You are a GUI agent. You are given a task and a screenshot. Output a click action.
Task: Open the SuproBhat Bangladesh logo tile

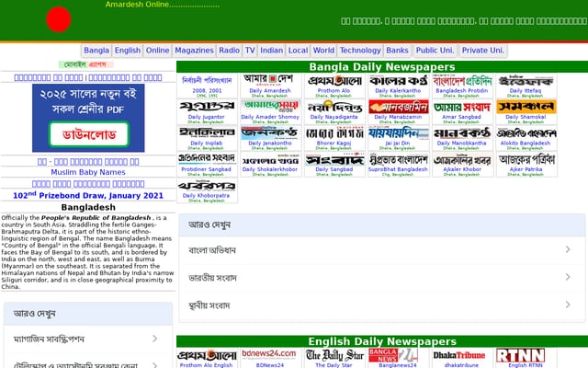pos(398,159)
